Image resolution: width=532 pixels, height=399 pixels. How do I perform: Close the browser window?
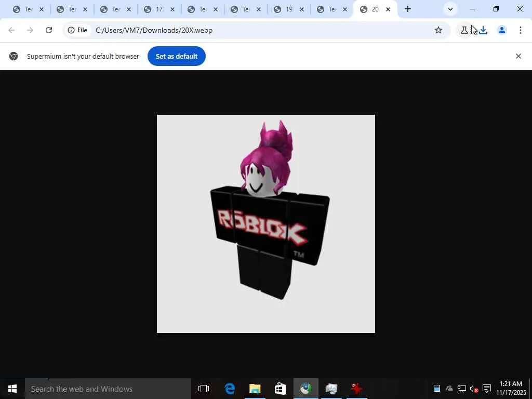coord(520,9)
